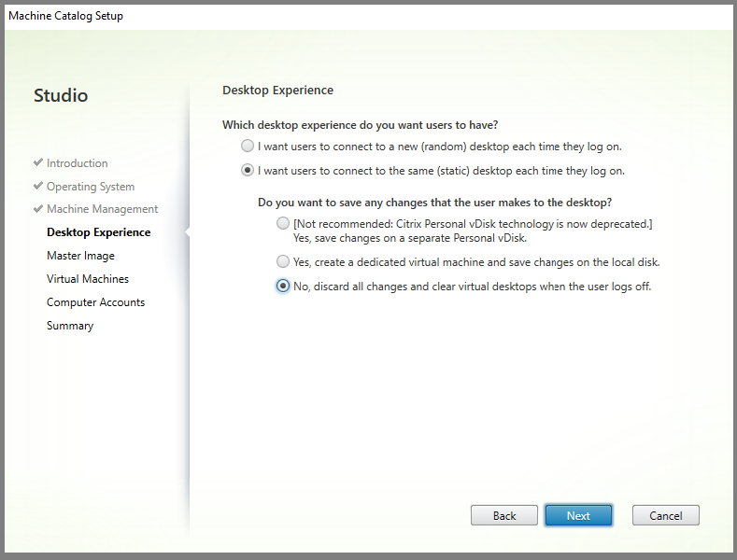Choose the deprecated Personal vDisk radio option
The image size is (737, 560).
pos(282,223)
